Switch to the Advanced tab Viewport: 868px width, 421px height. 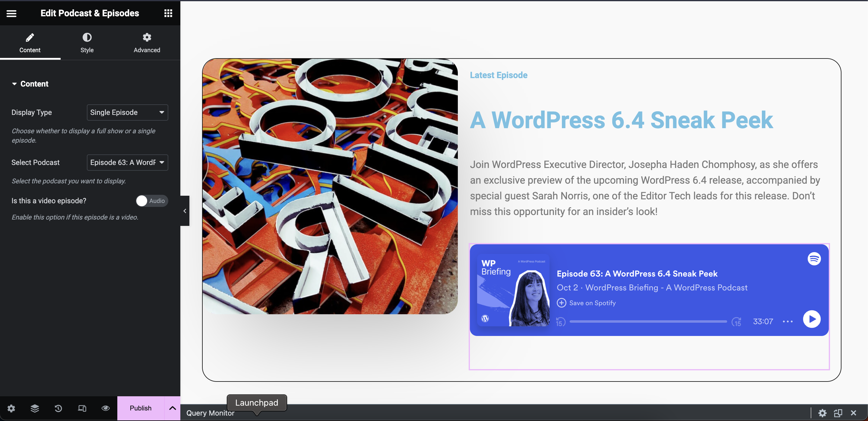147,43
